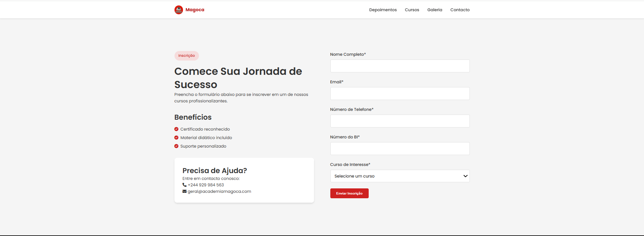Screen dimensions: 644x236
Task: Click the Número do BI* label
Action: pyautogui.click(x=345, y=137)
